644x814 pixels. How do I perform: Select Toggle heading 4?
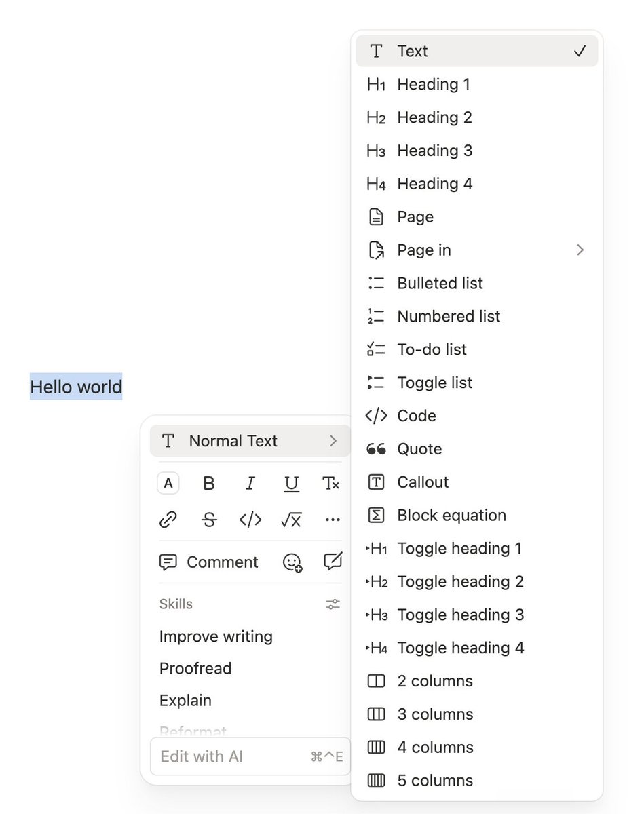coord(477,648)
